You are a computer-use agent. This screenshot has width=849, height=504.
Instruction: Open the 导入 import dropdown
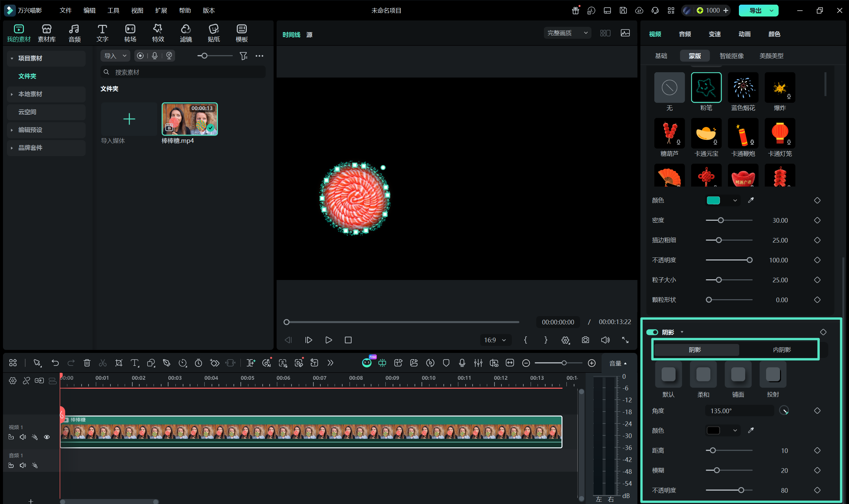click(115, 56)
